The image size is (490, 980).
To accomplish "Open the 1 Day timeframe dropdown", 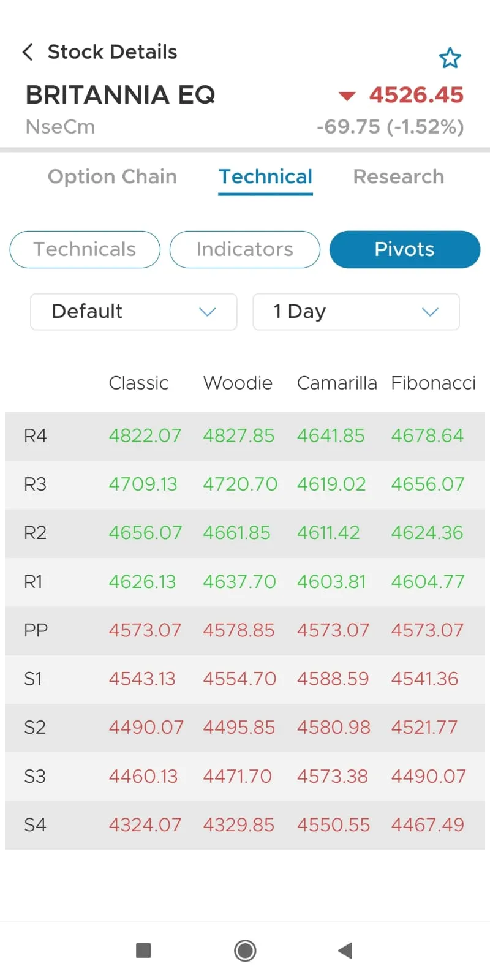I will coord(356,312).
